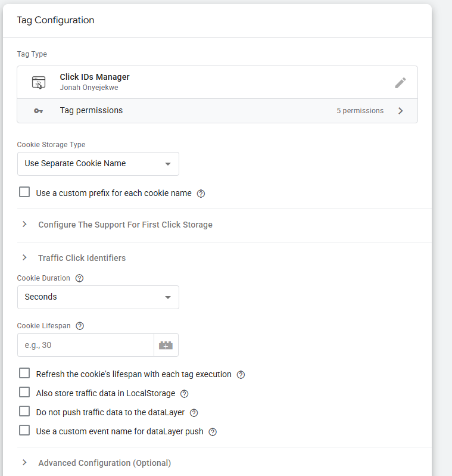The image size is (452, 476).
Task: Check Do not push traffic data to dataLayer
Action: [24, 412]
